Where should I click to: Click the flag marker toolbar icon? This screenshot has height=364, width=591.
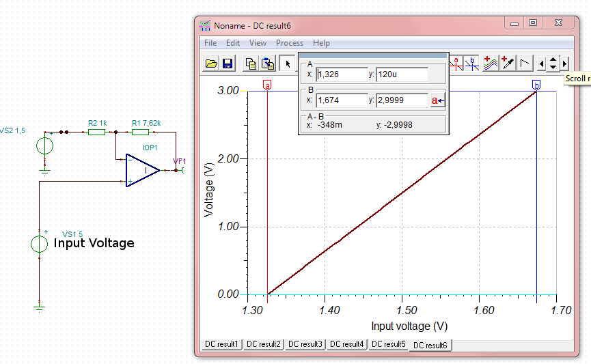525,64
